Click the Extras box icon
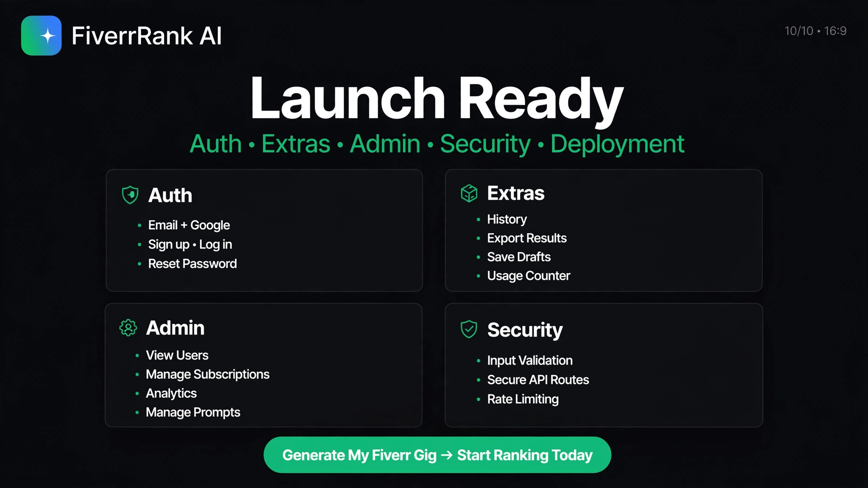The width and height of the screenshot is (868, 488). coord(469,193)
